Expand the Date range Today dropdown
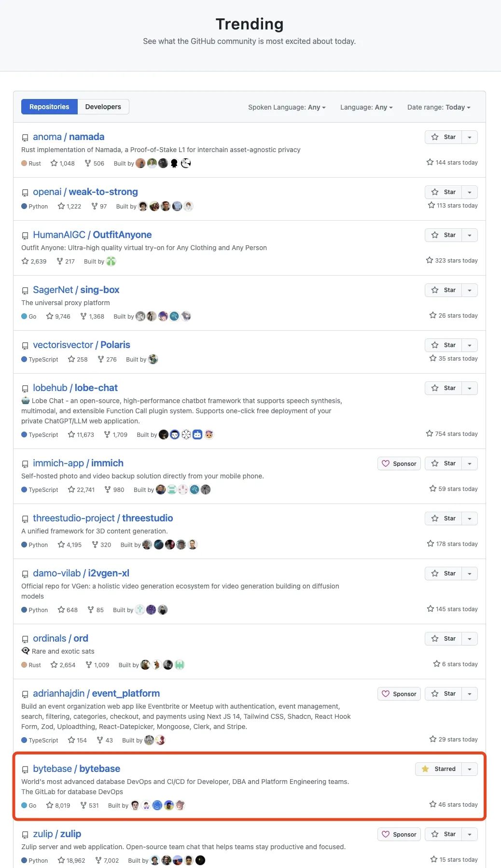This screenshot has height=868, width=501. click(x=439, y=107)
